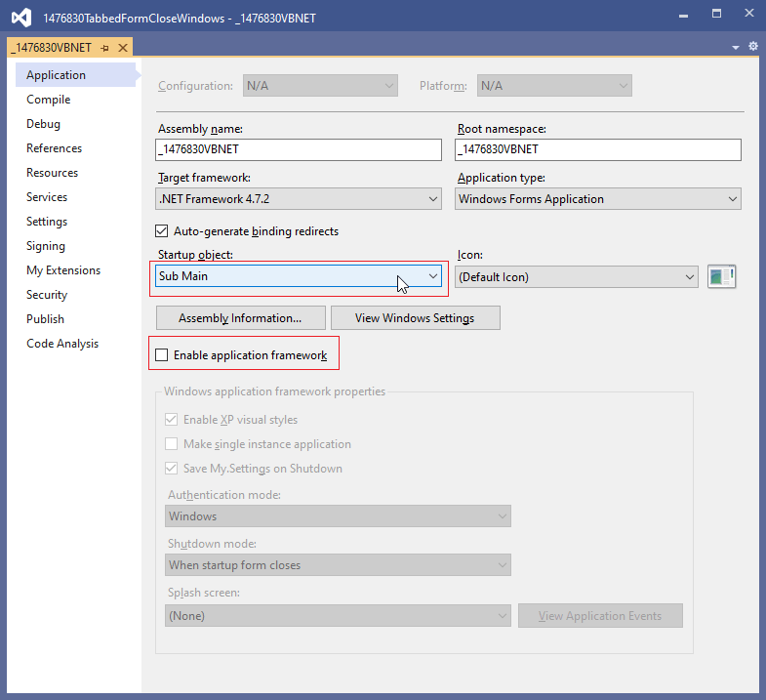
Task: Pin the _1476830VBNET document tab
Action: pos(104,48)
